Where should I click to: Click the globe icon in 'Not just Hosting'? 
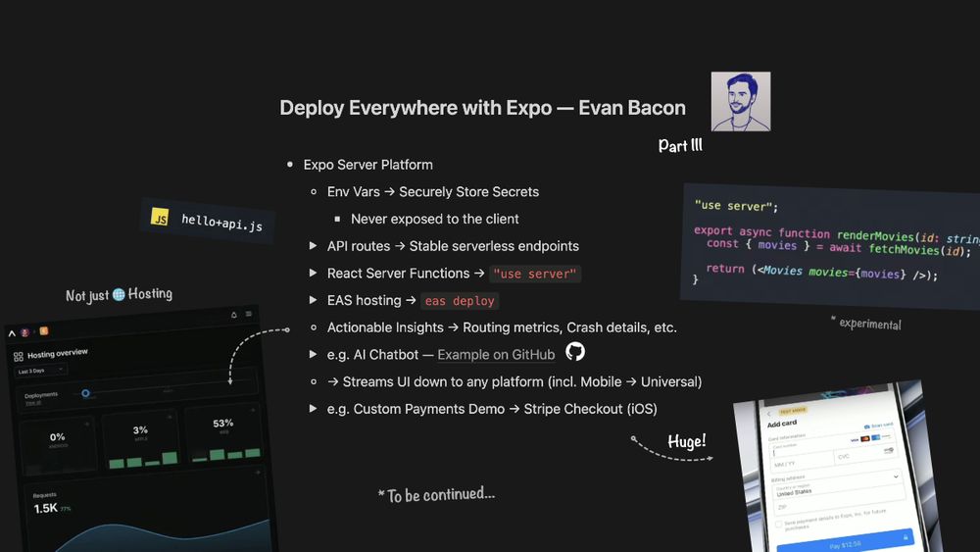[119, 294]
